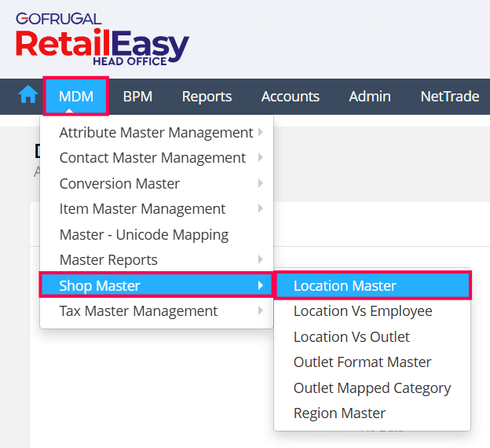Viewport: 490px width, 448px height.
Task: Open the Reports menu
Action: [207, 97]
